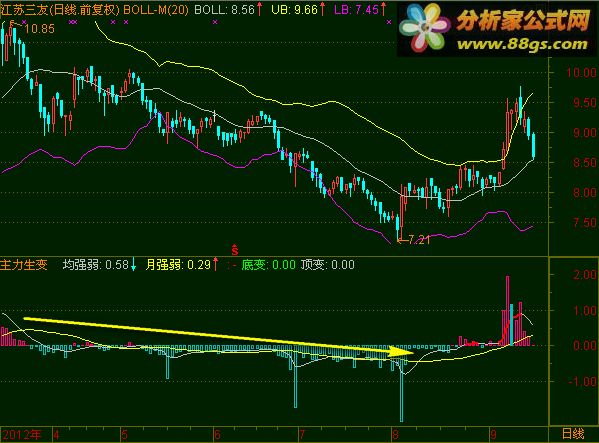
Task: Click the red up arrow beside BOLL 8.56
Action: [x=260, y=9]
